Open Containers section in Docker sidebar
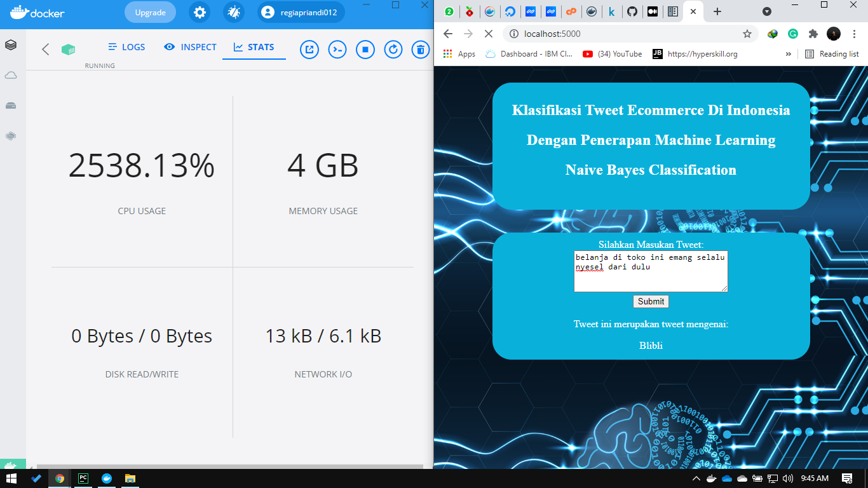Image resolution: width=868 pixels, height=488 pixels. pyautogui.click(x=11, y=45)
